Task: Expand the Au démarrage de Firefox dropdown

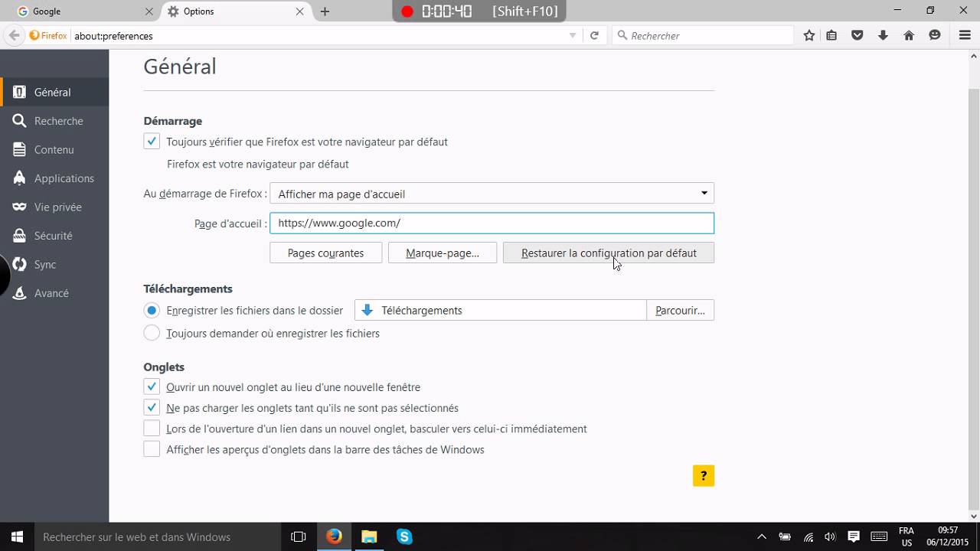Action: 492,194
